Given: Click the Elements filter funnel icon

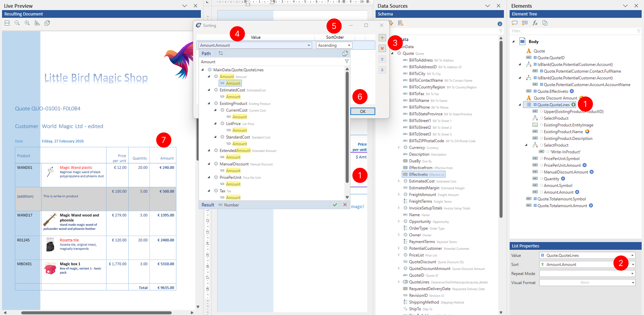Looking at the screenshot, I should pos(639,31).
